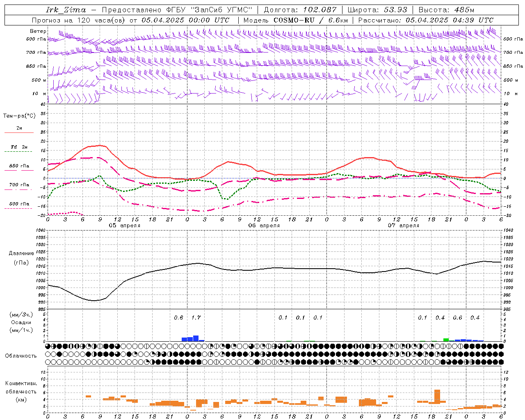This screenshot has width=525, height=420.
Task: Click the '700 гПа' temperature legend entry
Action: 19,185
